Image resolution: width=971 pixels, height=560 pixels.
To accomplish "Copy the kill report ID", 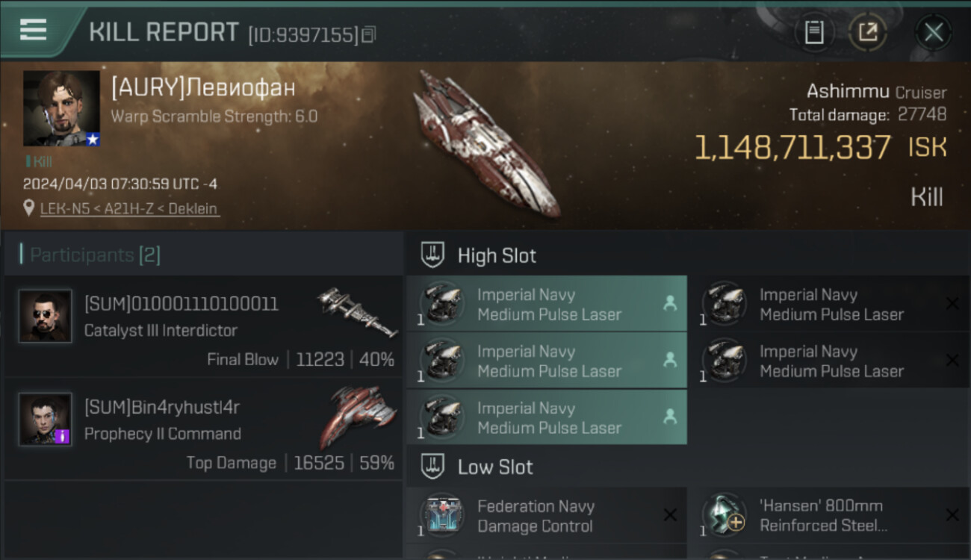I will pos(368,34).
